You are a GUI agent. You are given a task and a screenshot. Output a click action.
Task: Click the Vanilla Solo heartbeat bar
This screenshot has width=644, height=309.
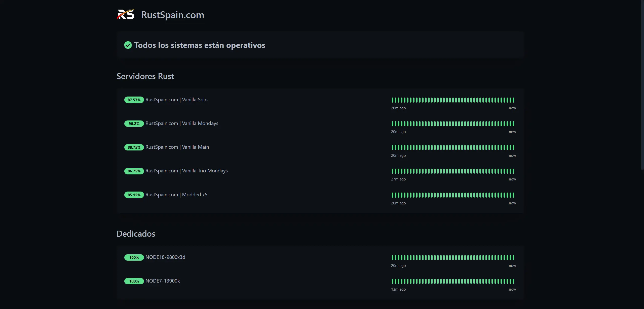pyautogui.click(x=453, y=100)
